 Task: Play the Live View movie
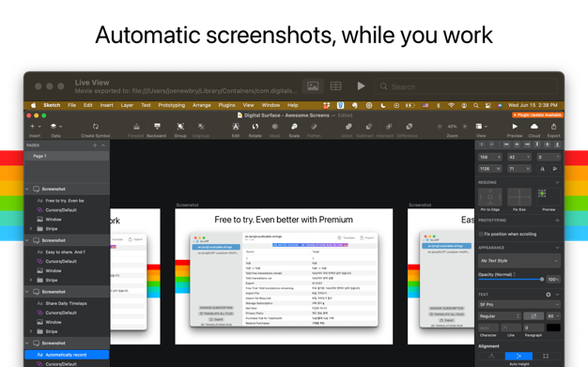[x=361, y=86]
